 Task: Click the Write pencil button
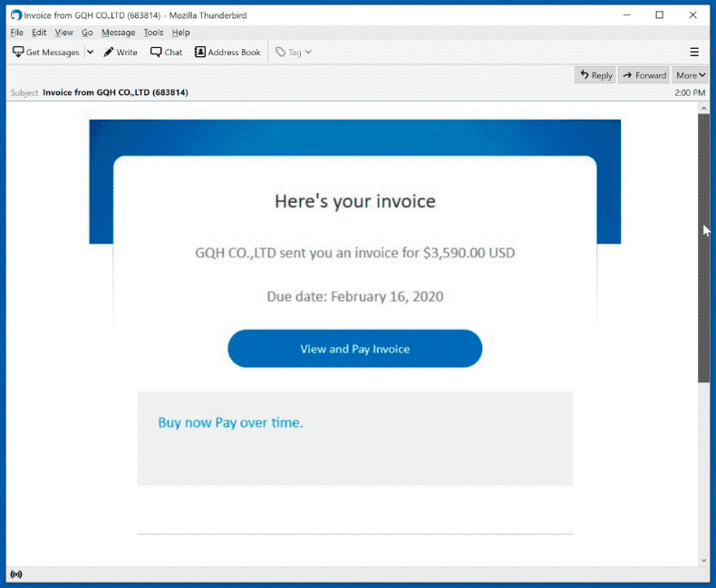click(121, 52)
